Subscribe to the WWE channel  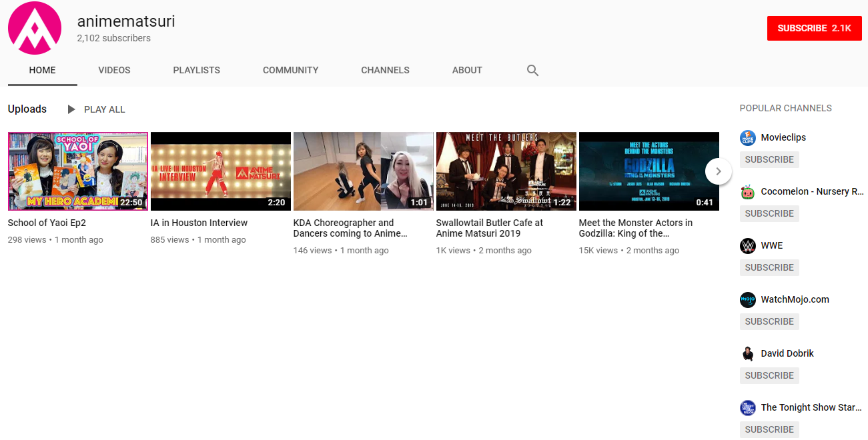(x=769, y=268)
